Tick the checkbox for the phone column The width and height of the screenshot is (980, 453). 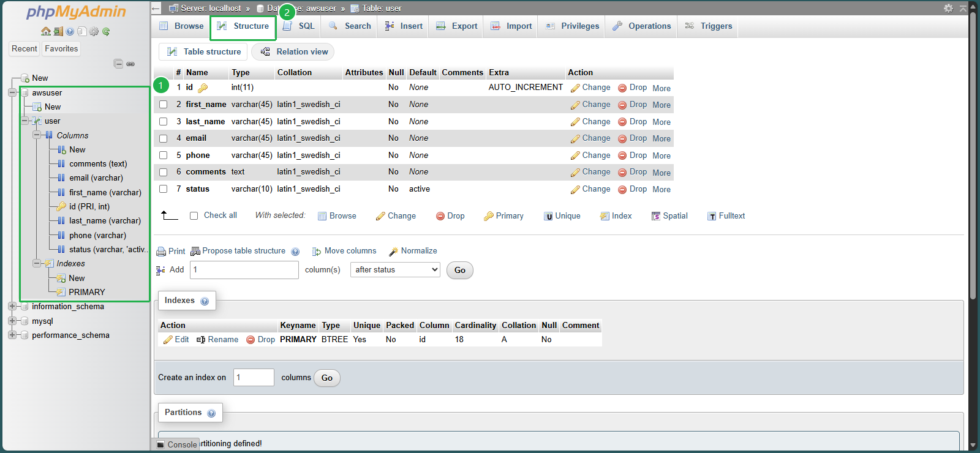click(x=164, y=155)
